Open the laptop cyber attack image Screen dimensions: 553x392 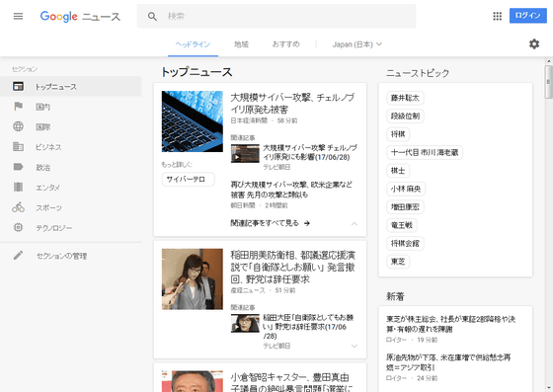tap(193, 121)
